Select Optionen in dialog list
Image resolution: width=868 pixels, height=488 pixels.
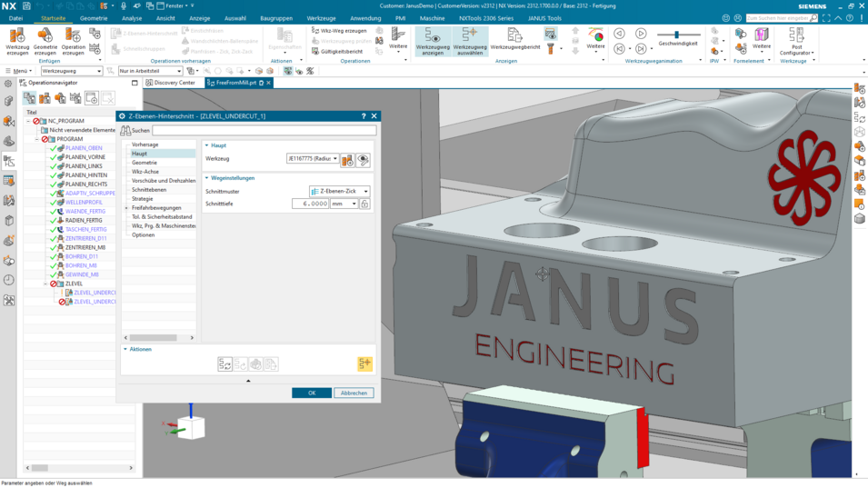143,235
